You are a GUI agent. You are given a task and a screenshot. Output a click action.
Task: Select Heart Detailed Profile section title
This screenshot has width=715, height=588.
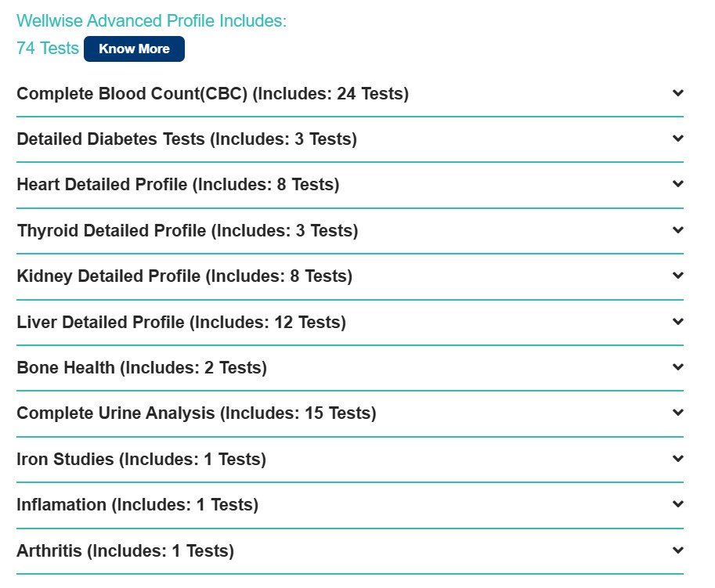179,185
